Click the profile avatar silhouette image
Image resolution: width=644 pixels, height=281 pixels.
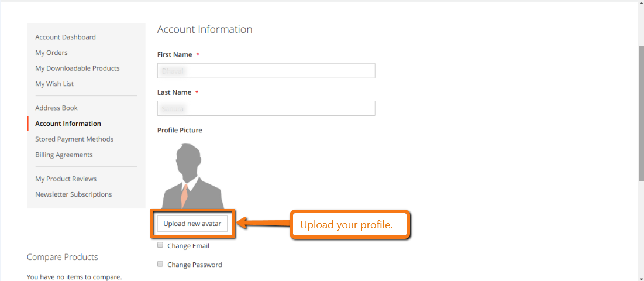(x=193, y=176)
